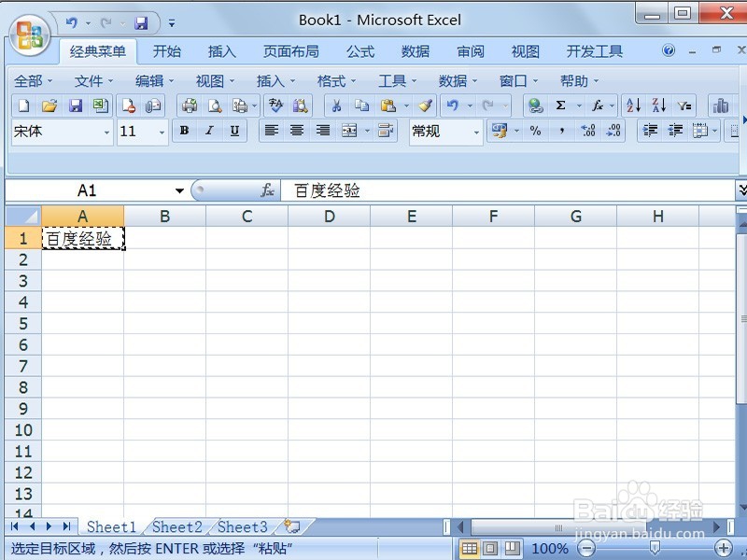The width and height of the screenshot is (747, 560).
Task: Click the Filter funnel icon
Action: (x=685, y=105)
